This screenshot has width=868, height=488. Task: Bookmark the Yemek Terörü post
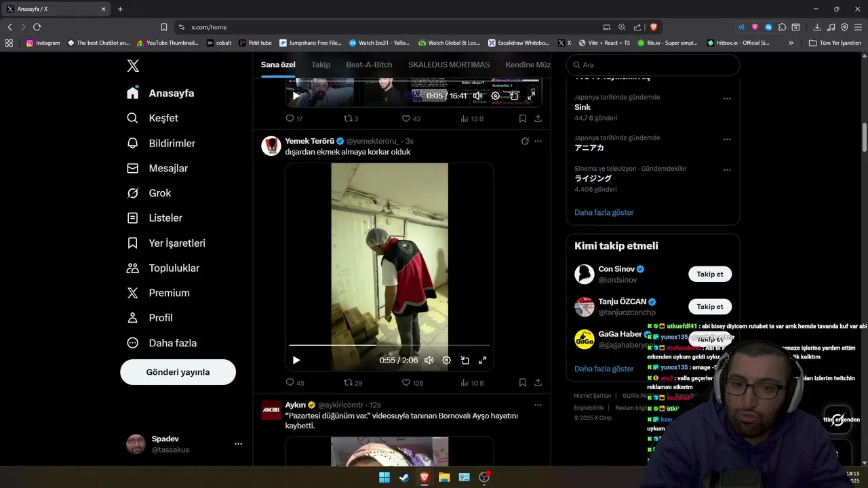click(522, 383)
